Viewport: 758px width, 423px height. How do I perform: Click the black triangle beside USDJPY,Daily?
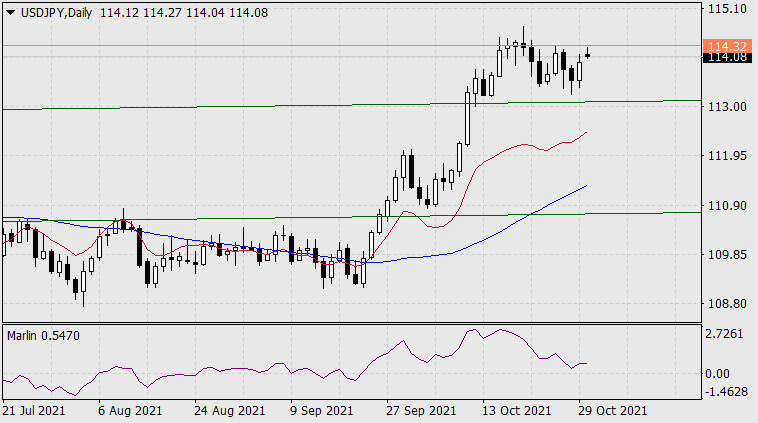click(10, 13)
